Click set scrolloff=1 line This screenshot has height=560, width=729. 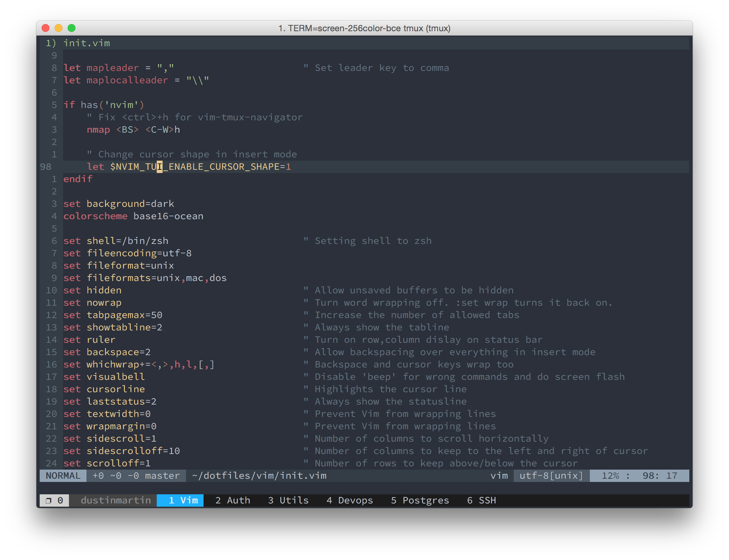pos(107,463)
